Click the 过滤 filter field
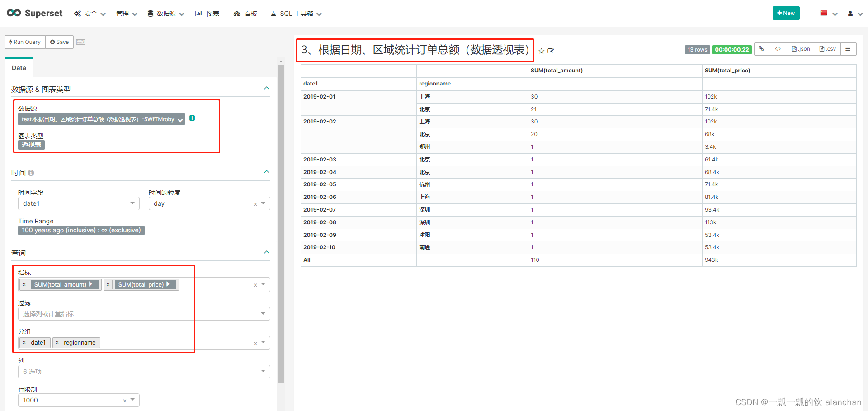The image size is (868, 411). point(144,314)
